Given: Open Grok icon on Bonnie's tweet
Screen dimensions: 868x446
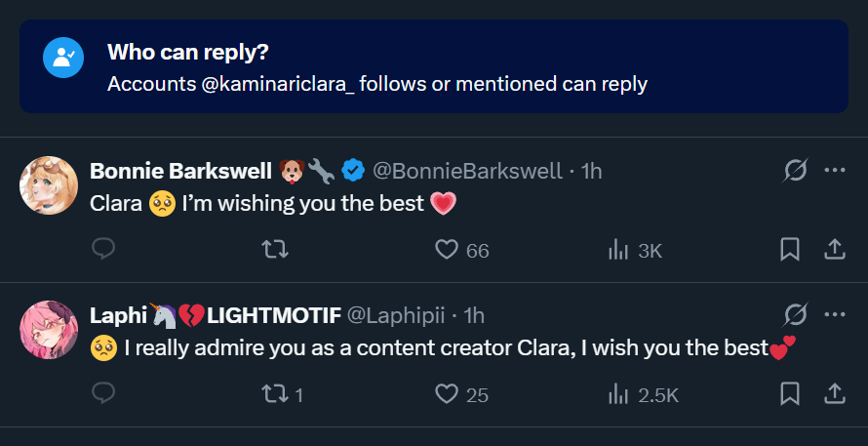Looking at the screenshot, I should (795, 171).
